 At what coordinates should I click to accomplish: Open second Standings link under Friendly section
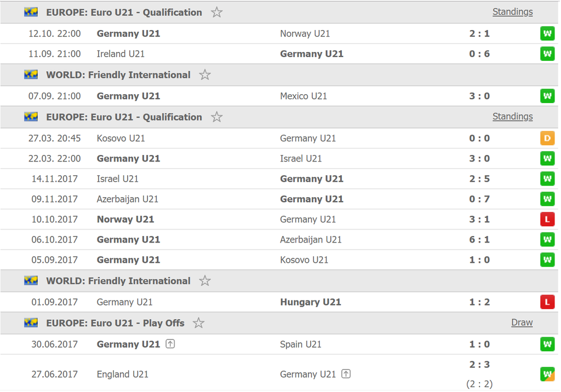pyautogui.click(x=512, y=117)
